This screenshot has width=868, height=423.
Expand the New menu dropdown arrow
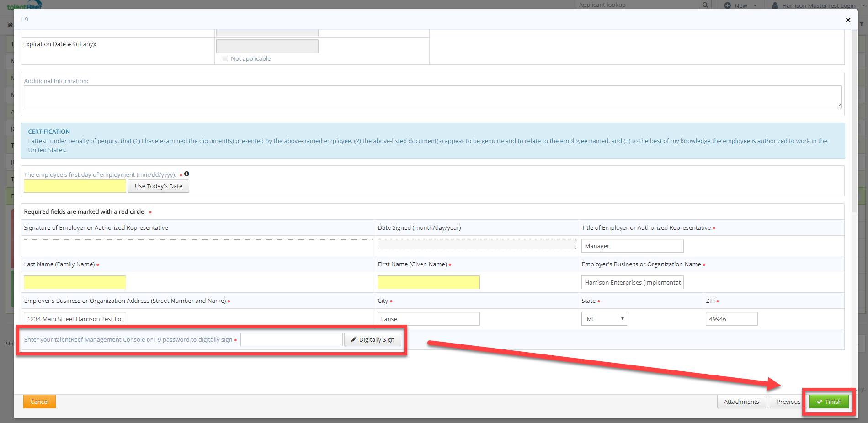(755, 5)
